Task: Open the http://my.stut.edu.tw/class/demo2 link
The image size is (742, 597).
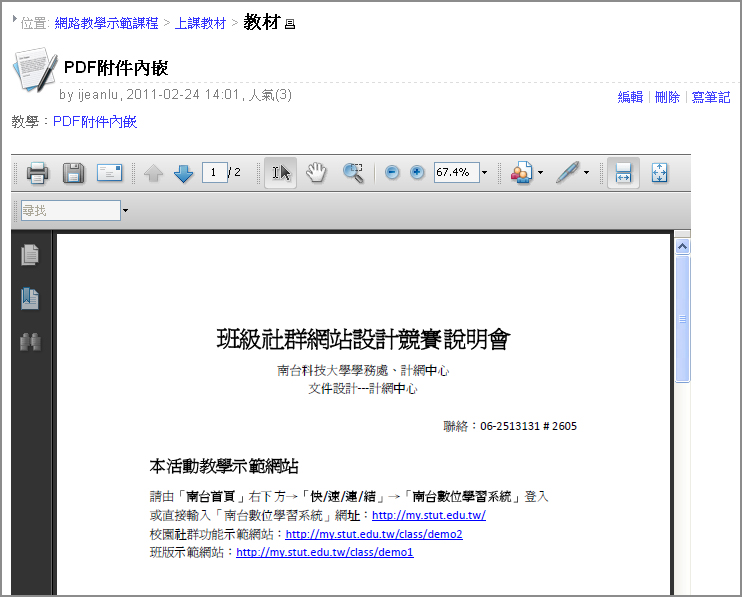Action: pos(373,534)
